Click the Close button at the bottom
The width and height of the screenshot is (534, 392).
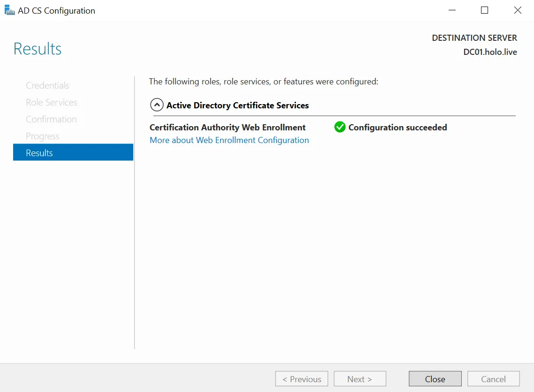pos(435,379)
